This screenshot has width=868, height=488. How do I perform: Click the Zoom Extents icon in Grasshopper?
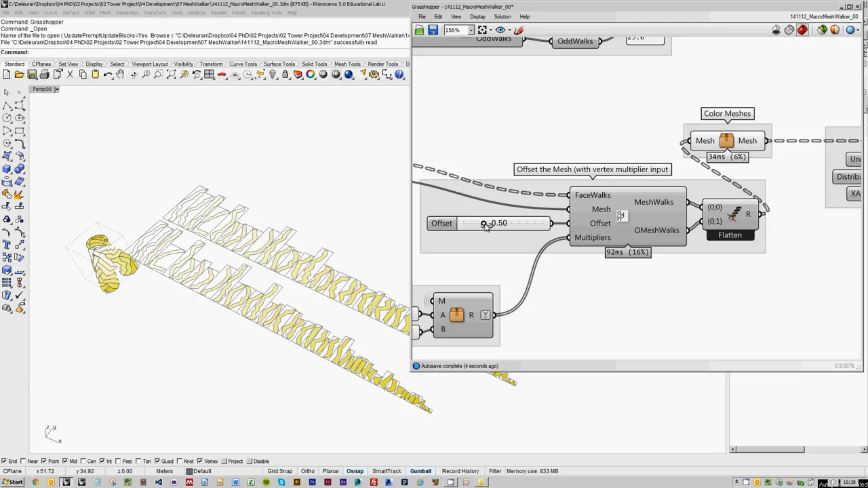tap(482, 30)
